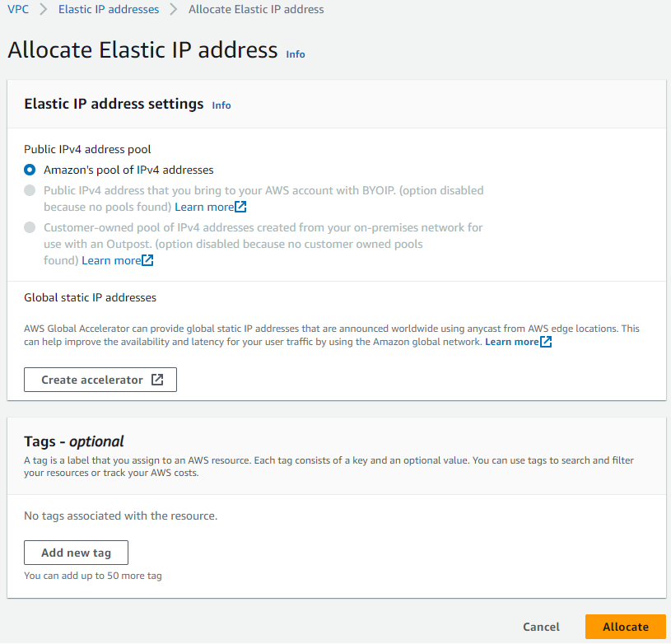Select the disabled BYOIP public IPv4 address option
The width and height of the screenshot is (671, 644).
pos(29,190)
